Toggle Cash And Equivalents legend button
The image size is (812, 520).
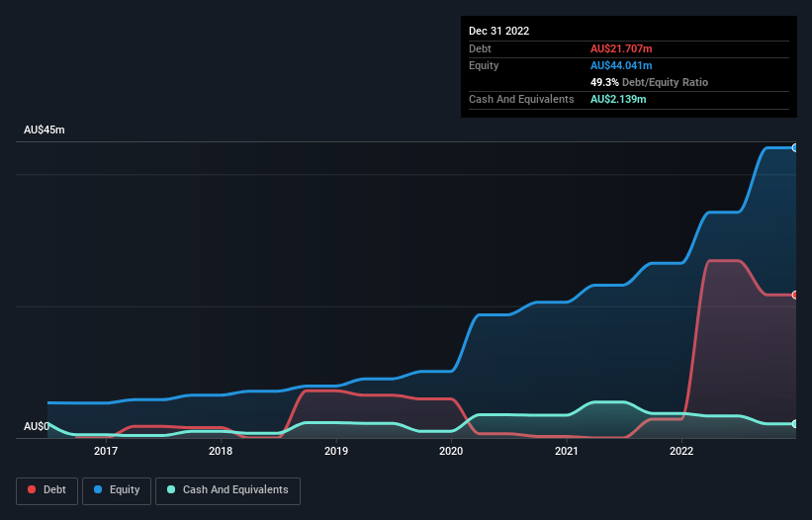(x=227, y=490)
